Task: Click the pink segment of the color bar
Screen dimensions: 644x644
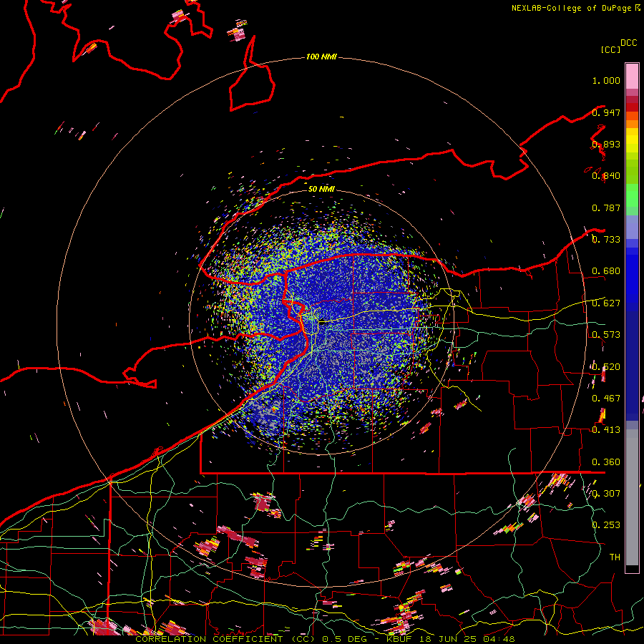Action: point(632,76)
